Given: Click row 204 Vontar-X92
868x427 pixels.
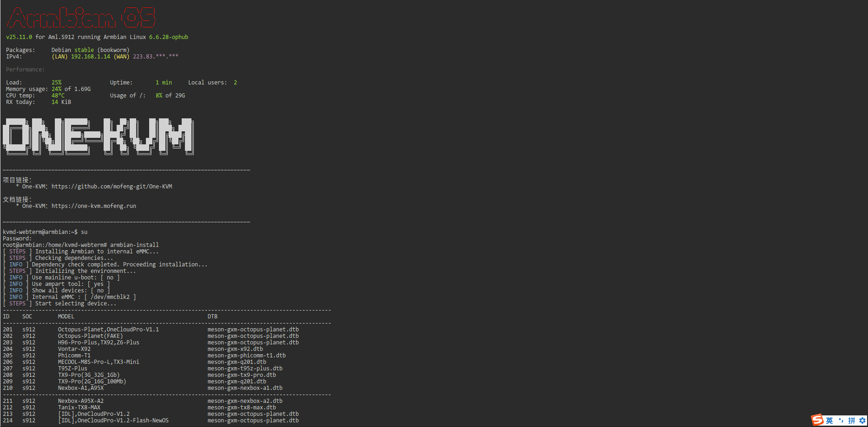Looking at the screenshot, I should (x=133, y=349).
